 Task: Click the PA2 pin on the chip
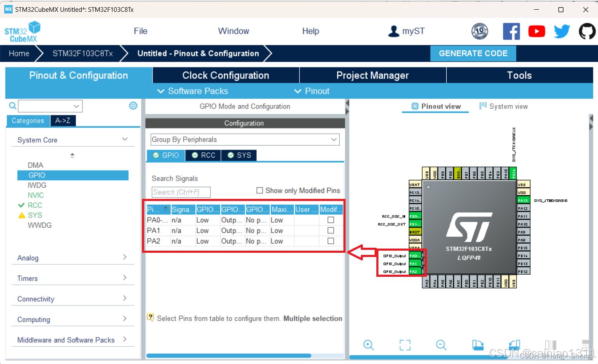pyautogui.click(x=415, y=272)
